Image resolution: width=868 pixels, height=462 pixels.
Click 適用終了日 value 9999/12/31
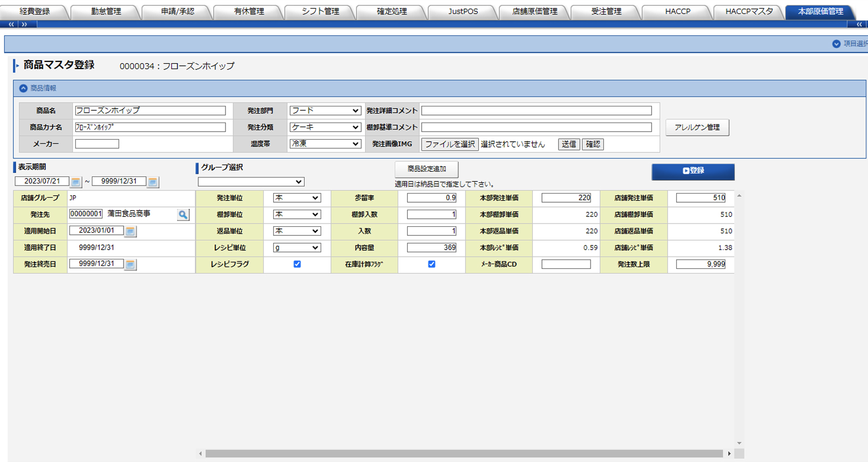97,248
